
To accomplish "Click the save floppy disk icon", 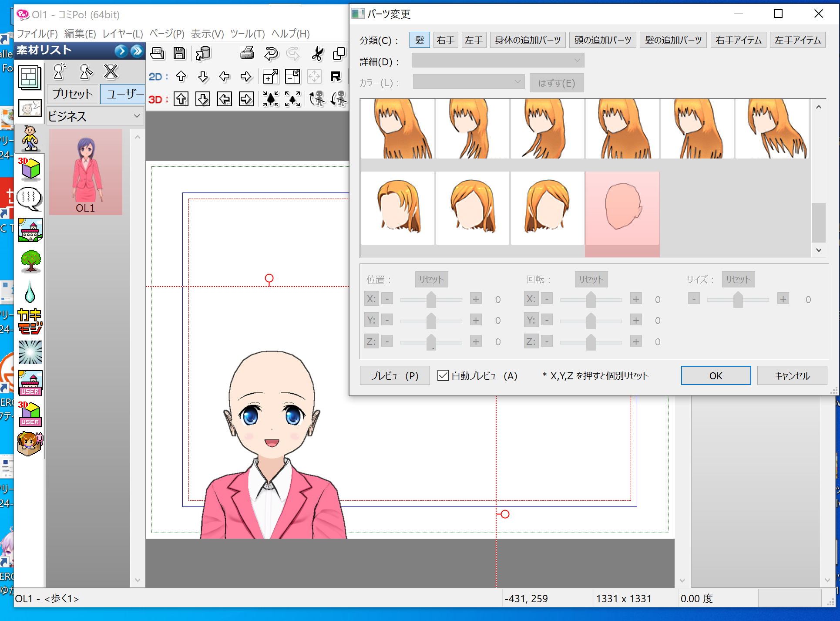I will pyautogui.click(x=179, y=54).
